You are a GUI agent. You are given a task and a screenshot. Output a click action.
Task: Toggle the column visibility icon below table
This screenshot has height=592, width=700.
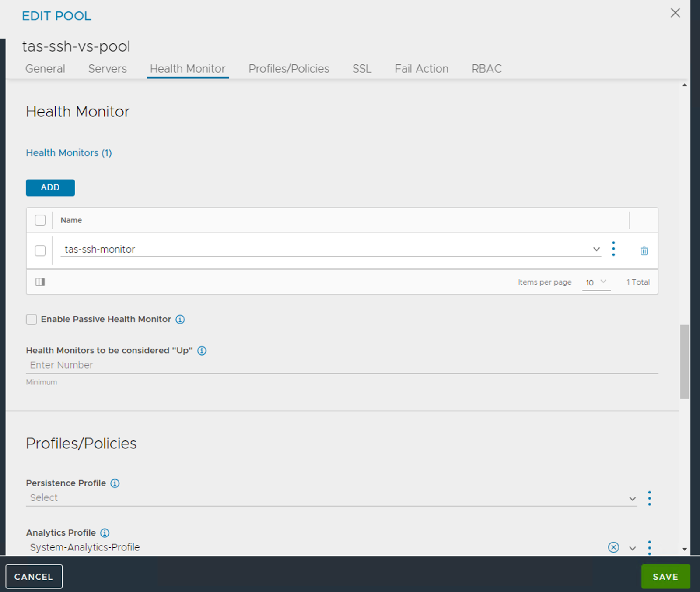coord(40,282)
